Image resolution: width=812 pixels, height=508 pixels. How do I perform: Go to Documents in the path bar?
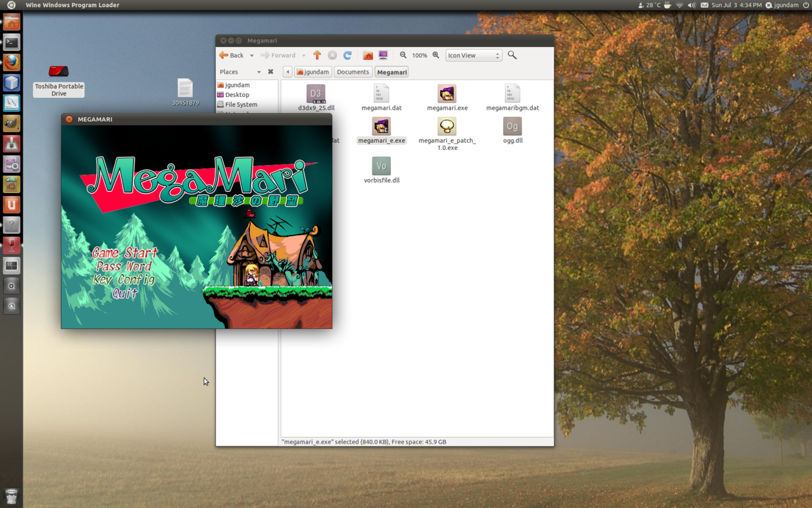tap(353, 72)
